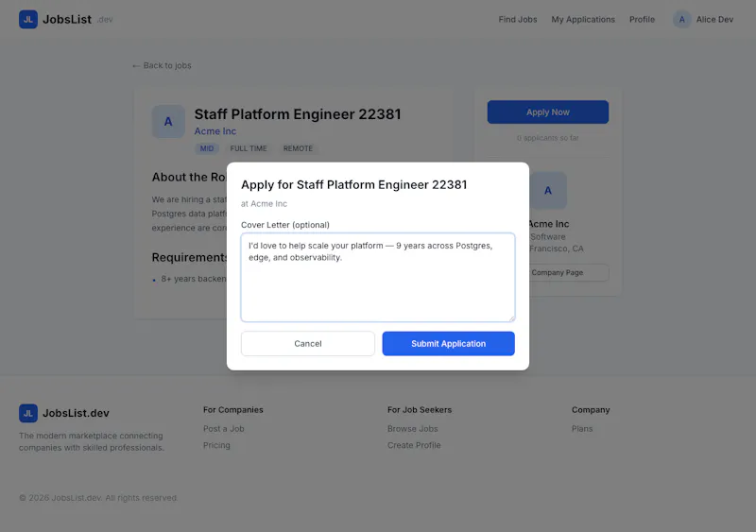Click the Apply Now button
The width and height of the screenshot is (756, 532).
(548, 112)
